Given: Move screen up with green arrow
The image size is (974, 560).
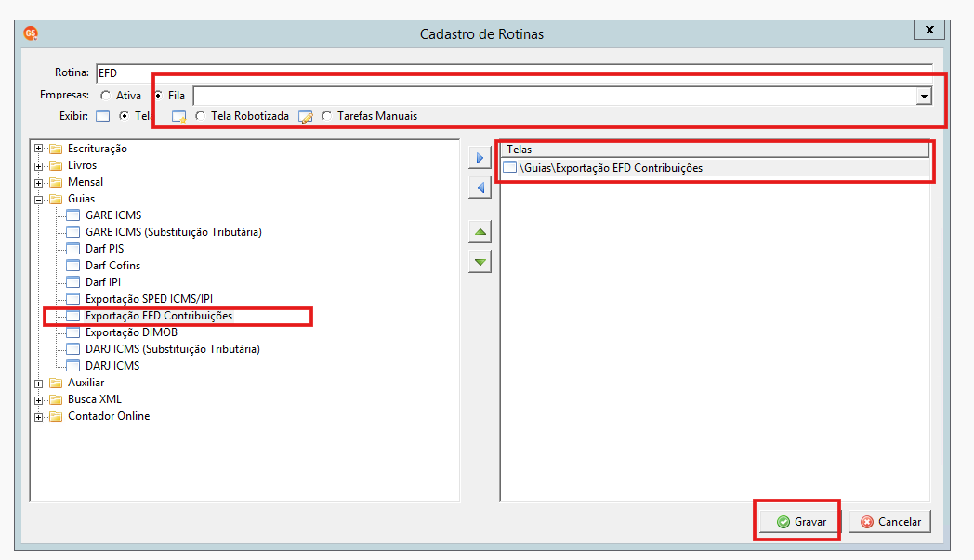Looking at the screenshot, I should [x=480, y=232].
